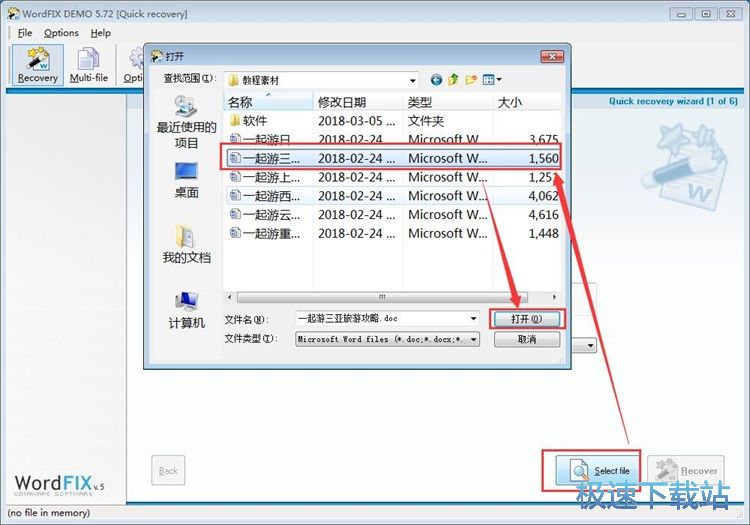The image size is (750, 525).
Task: Expand the 查找范围 folder dropdown
Action: 412,80
